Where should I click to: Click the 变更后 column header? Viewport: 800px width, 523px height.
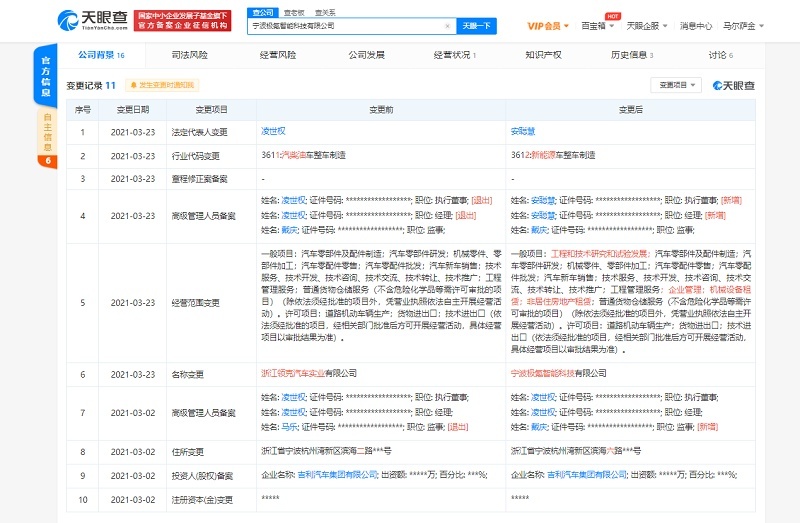pos(631,110)
